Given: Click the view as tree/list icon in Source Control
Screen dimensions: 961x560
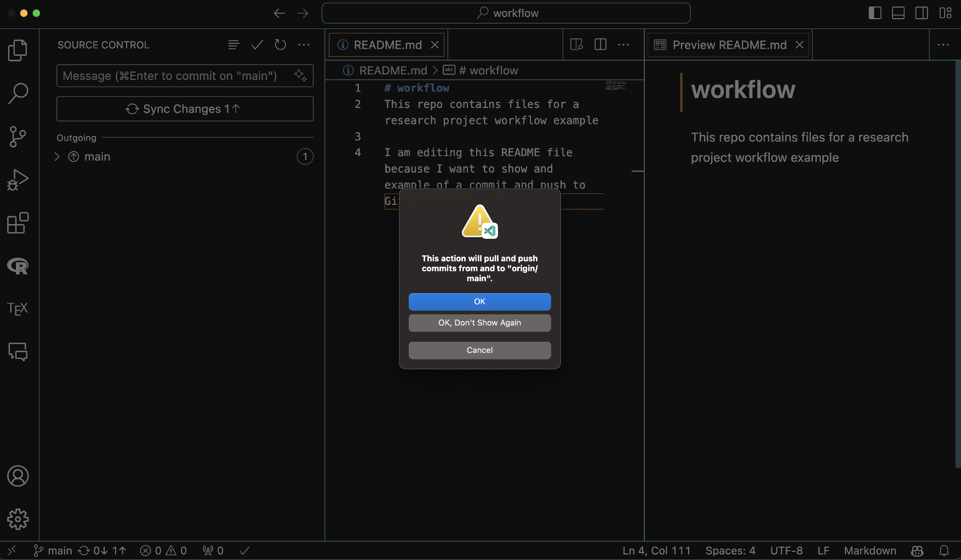Looking at the screenshot, I should pos(234,45).
